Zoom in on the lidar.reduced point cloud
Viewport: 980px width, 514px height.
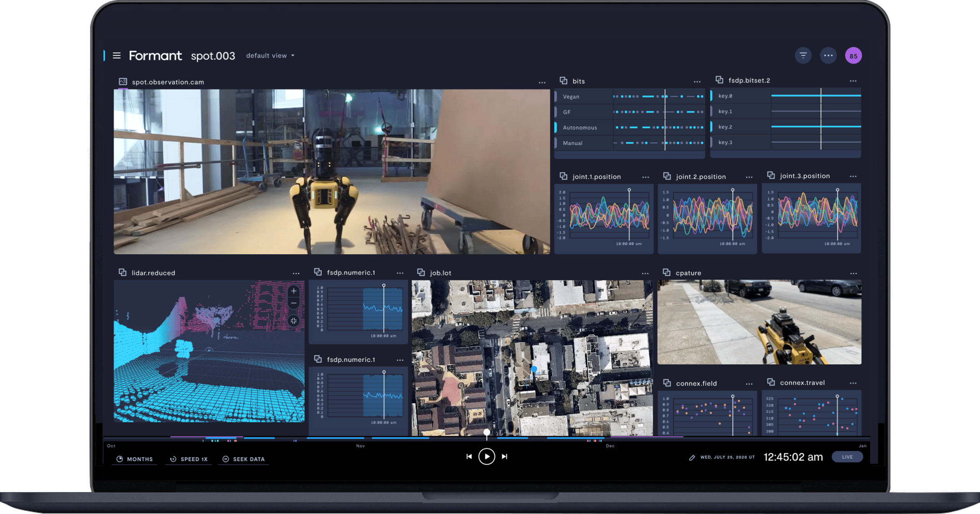click(x=294, y=291)
